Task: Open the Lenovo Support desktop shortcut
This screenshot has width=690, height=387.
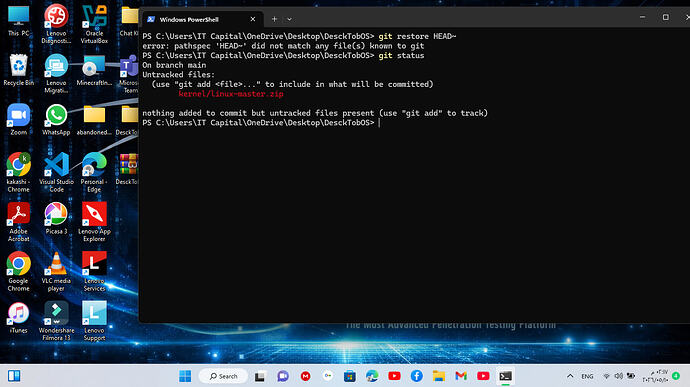Action: point(94,321)
